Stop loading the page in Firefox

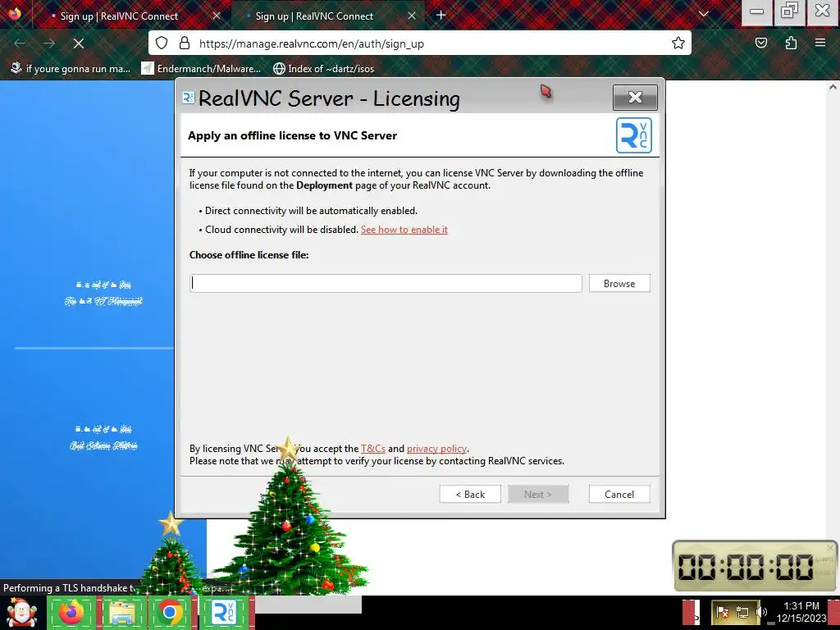tap(79, 43)
